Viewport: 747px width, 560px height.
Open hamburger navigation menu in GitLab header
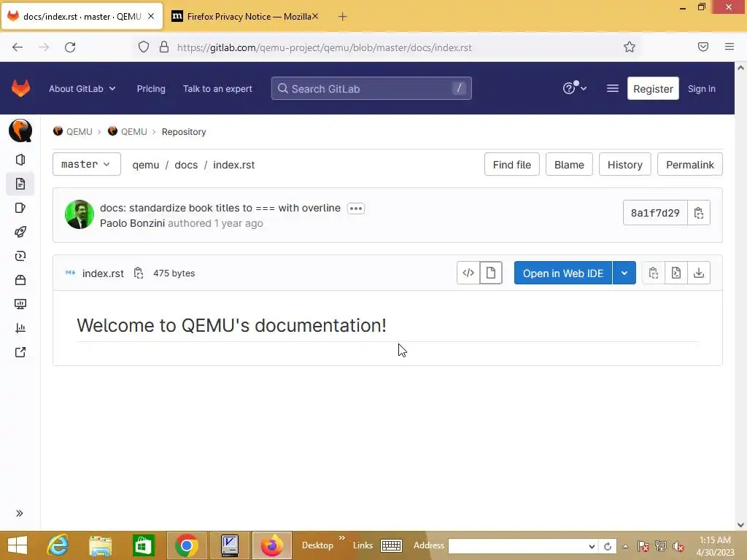(x=613, y=88)
